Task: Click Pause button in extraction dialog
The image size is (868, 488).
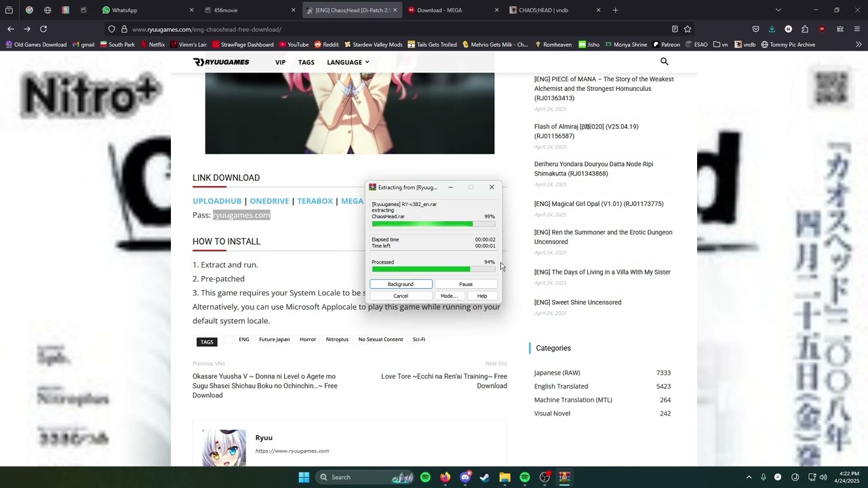Action: 466,284
